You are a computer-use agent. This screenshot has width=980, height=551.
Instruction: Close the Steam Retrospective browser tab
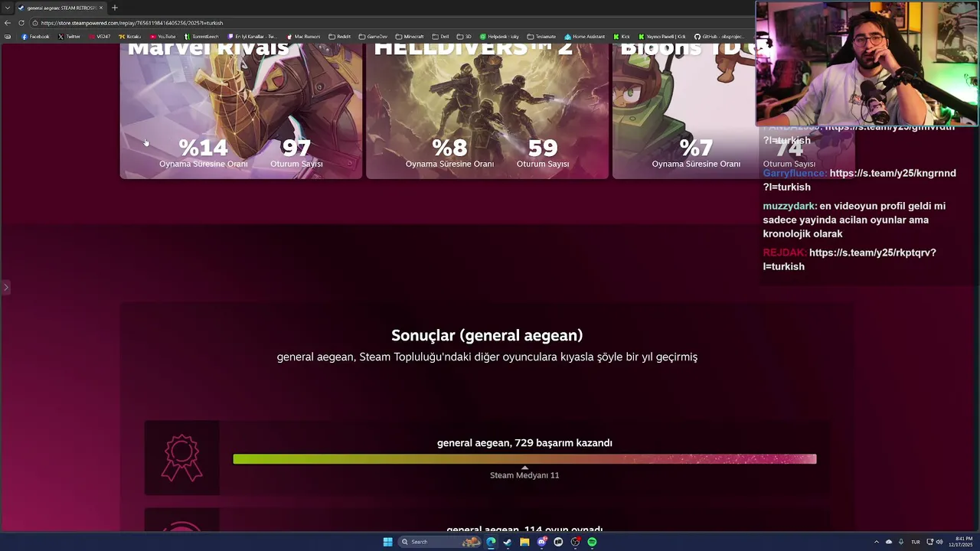[x=101, y=8]
